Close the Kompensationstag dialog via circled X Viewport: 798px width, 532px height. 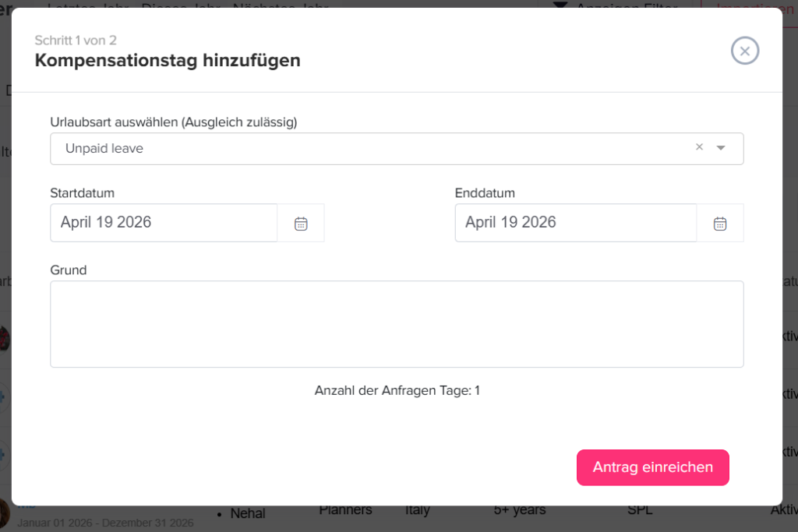(x=744, y=50)
